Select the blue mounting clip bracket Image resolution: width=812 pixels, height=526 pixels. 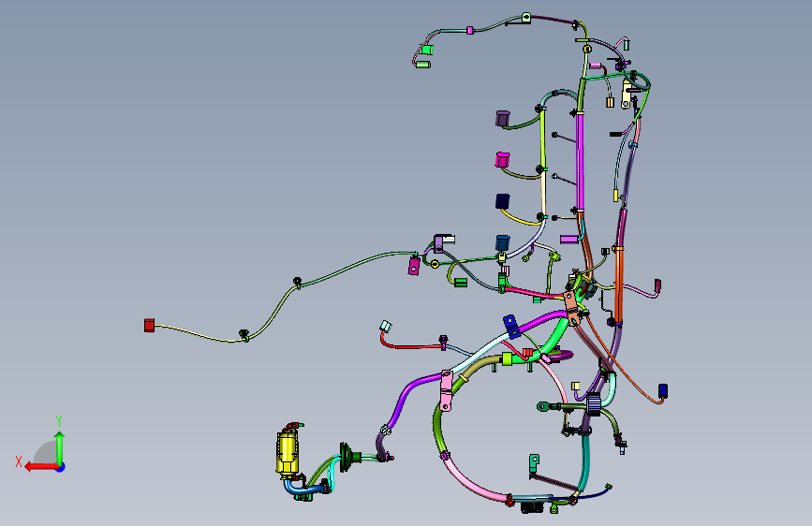click(x=511, y=326)
